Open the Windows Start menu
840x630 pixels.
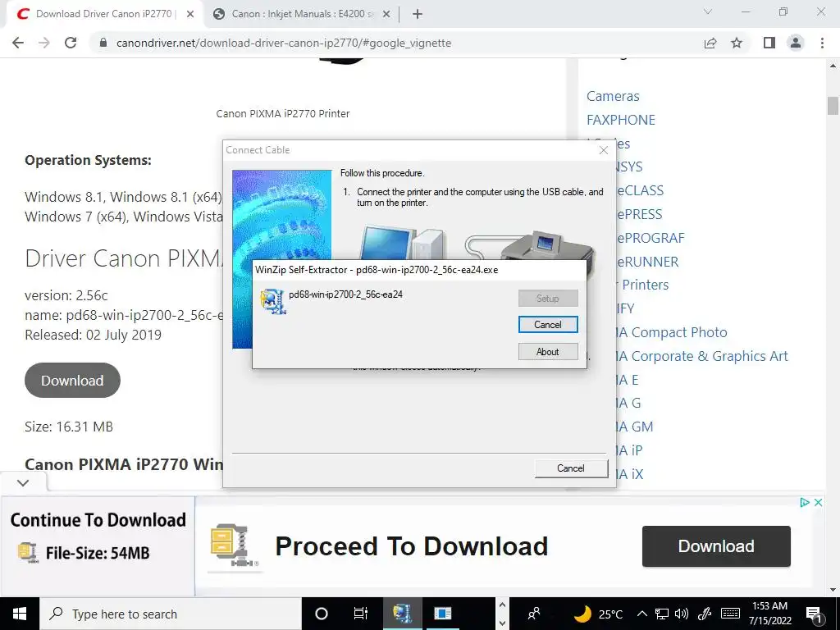(x=20, y=614)
